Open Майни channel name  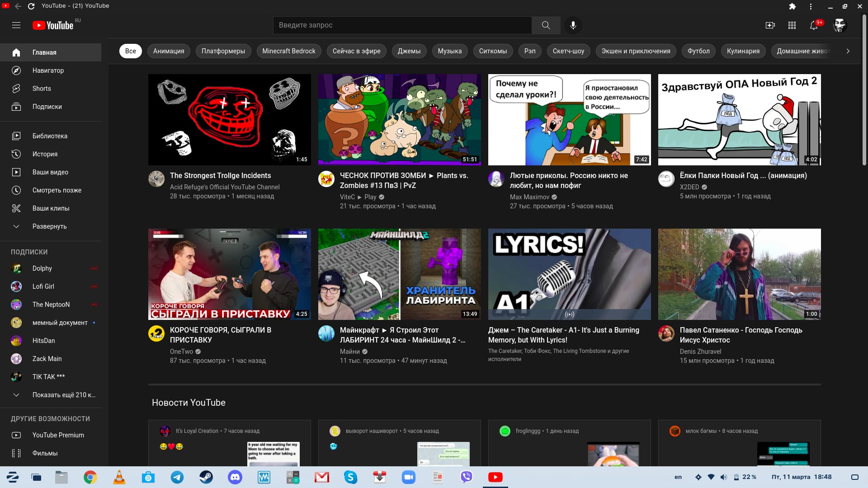pyautogui.click(x=350, y=352)
